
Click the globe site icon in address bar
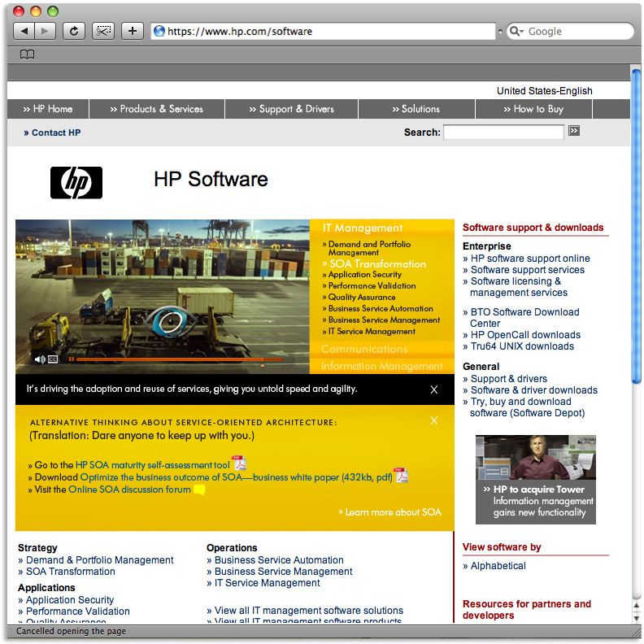point(159,31)
